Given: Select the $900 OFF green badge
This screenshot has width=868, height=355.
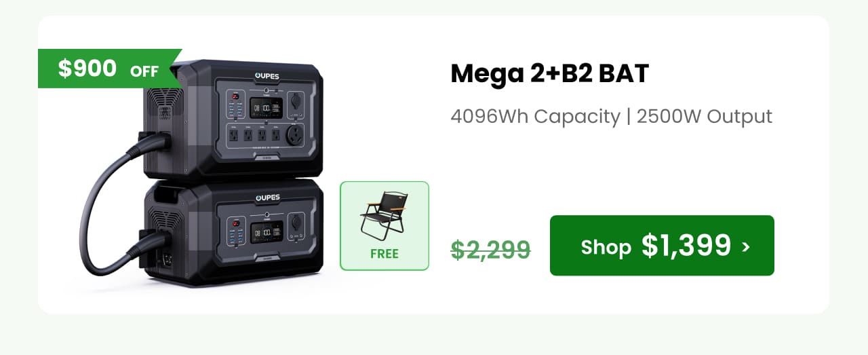Looking at the screenshot, I should [108, 69].
